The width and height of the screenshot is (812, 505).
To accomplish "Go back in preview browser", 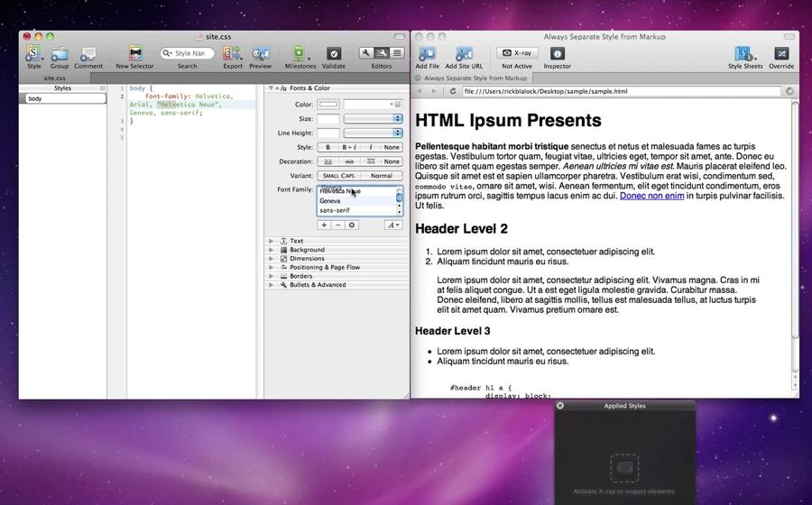I will [420, 91].
